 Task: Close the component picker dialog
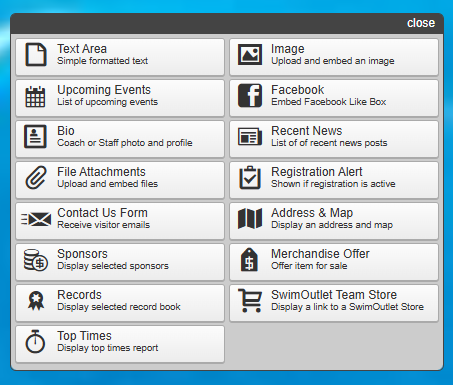pos(421,23)
